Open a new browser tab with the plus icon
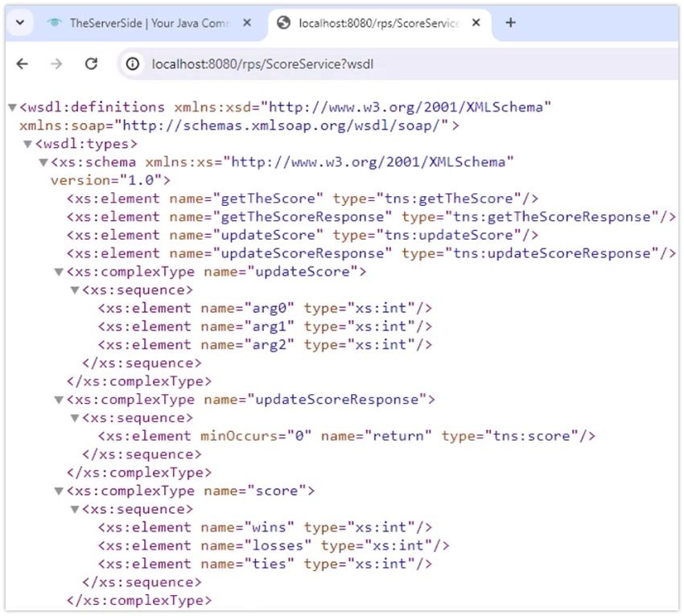The image size is (684, 616). (x=510, y=23)
